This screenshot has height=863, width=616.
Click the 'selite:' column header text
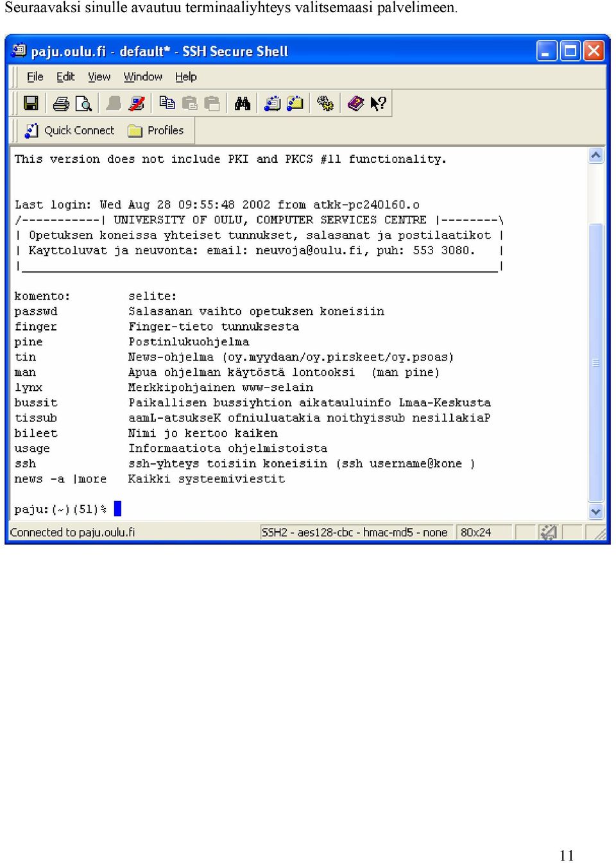pyautogui.click(x=153, y=296)
